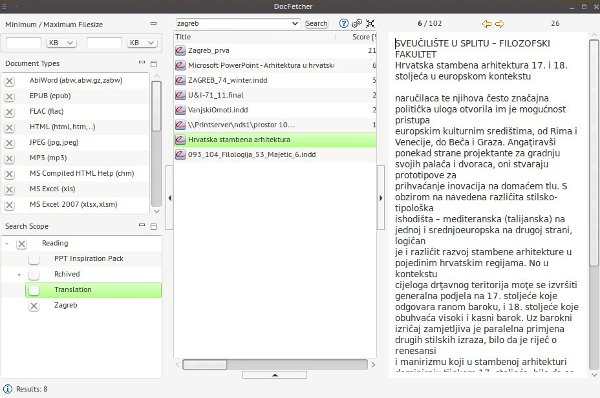
Task: Click the file icon of Hrvatska stambena arhitektura
Action: [180, 140]
